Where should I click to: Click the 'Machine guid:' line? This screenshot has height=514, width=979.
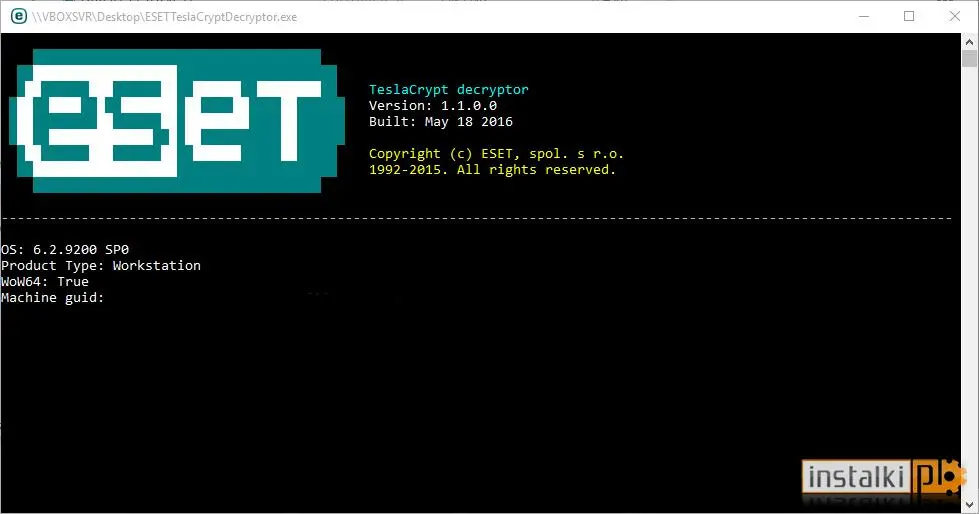tap(52, 298)
